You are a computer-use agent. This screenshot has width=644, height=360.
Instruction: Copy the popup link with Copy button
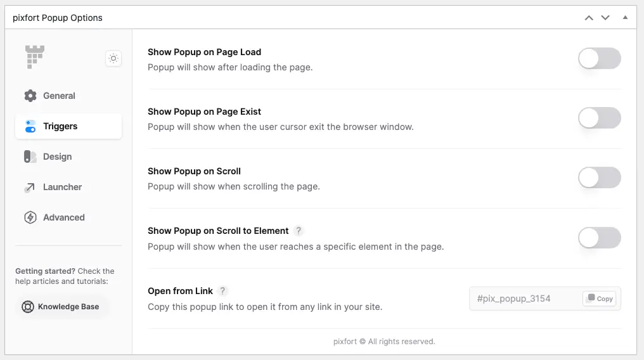pos(600,299)
